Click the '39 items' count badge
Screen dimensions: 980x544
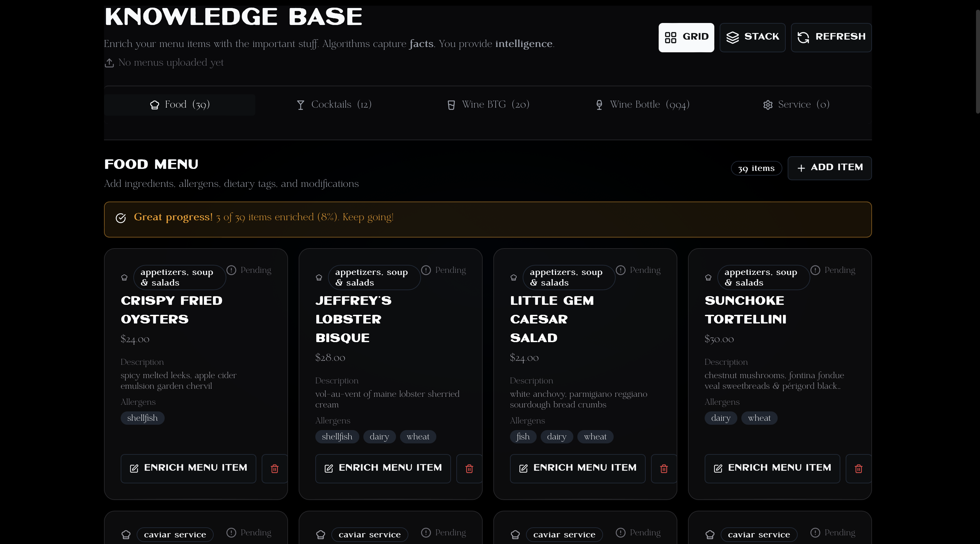click(x=756, y=168)
